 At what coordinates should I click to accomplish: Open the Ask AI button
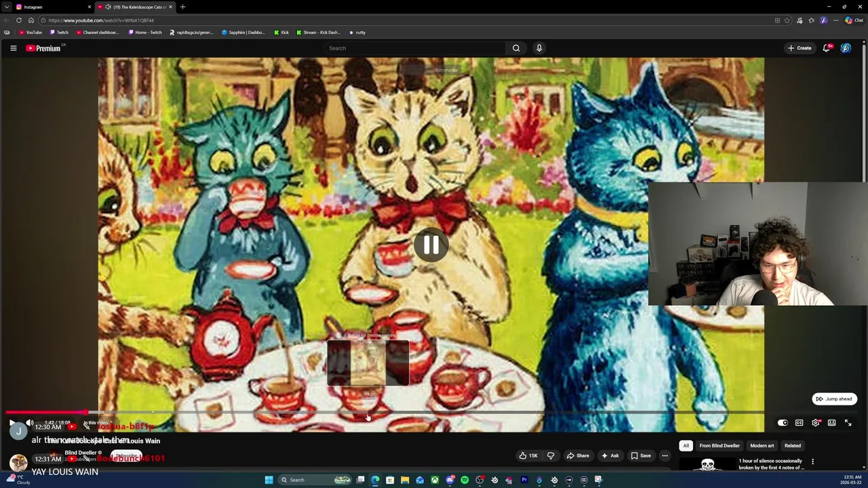click(x=610, y=455)
